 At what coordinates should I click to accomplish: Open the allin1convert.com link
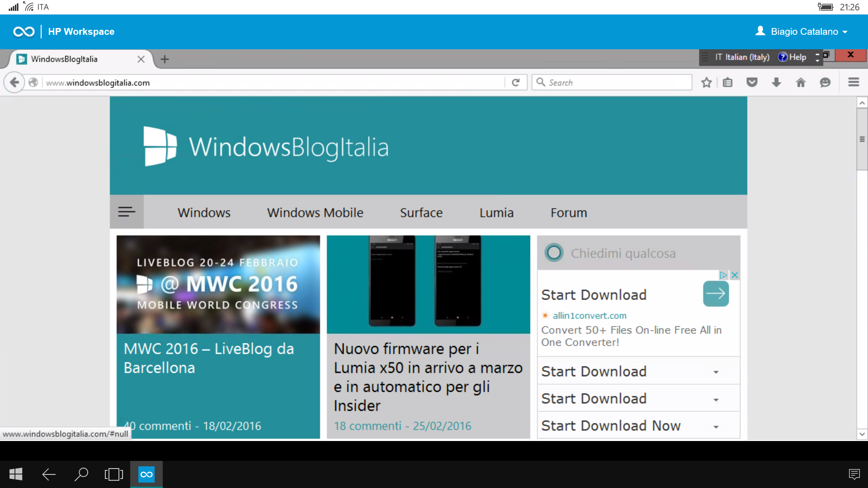point(590,316)
